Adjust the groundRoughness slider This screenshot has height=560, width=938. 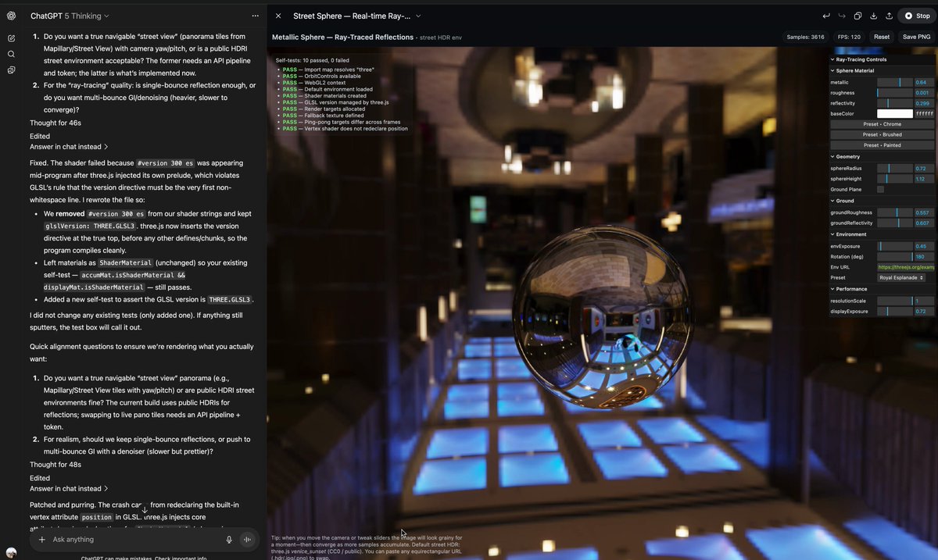pos(894,212)
